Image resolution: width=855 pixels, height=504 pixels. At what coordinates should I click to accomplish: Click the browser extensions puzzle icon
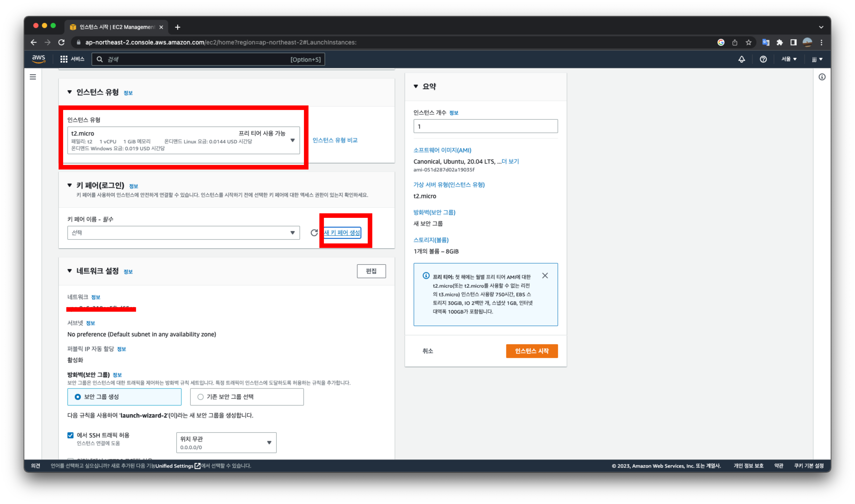coord(779,43)
